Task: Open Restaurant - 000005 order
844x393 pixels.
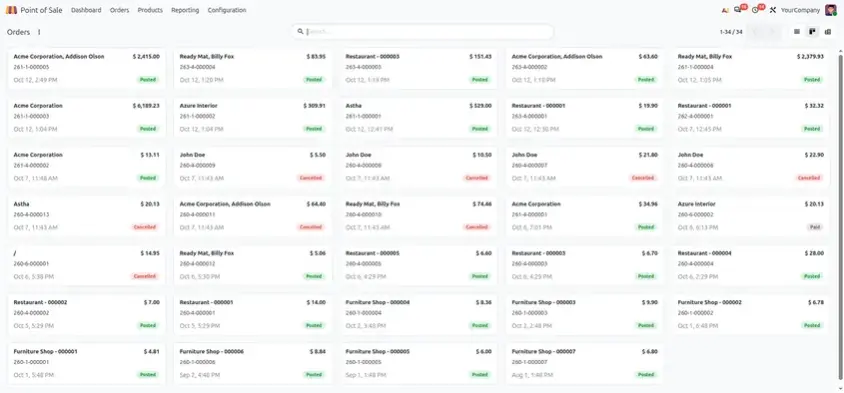Action: (x=419, y=265)
